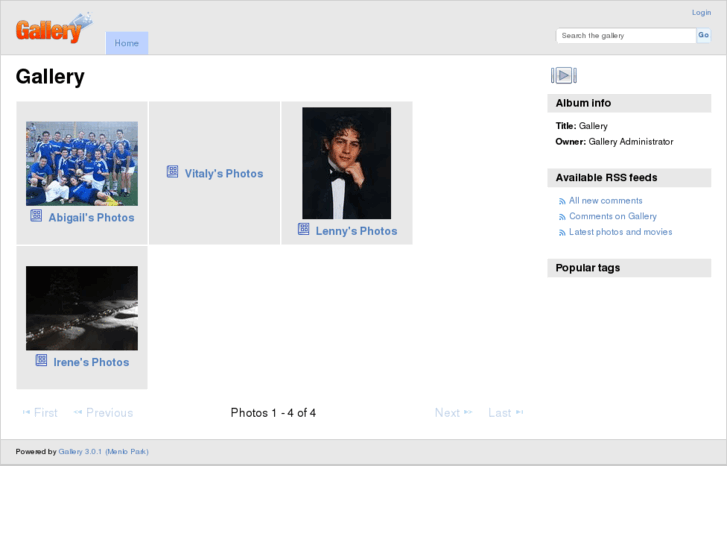The height and width of the screenshot is (545, 727).
Task: Open the soccer team photo thumbnail
Action: [x=82, y=164]
